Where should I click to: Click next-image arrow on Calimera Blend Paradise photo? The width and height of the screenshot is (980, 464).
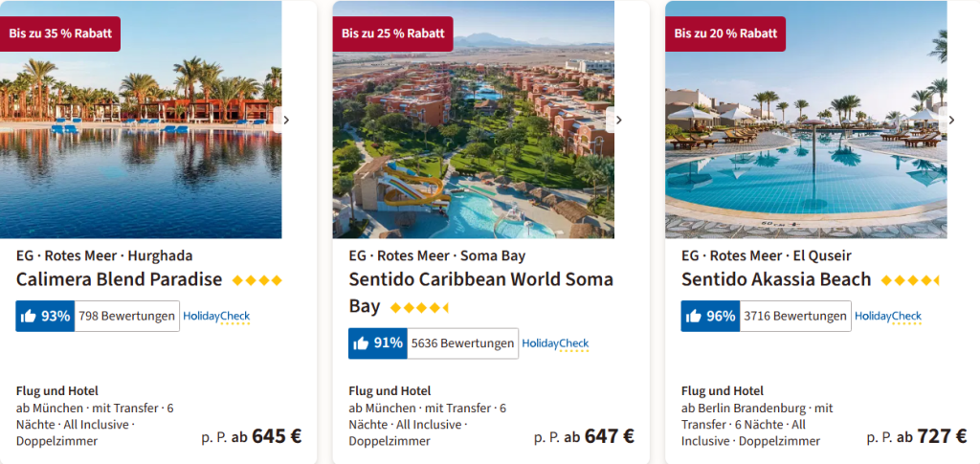(285, 120)
